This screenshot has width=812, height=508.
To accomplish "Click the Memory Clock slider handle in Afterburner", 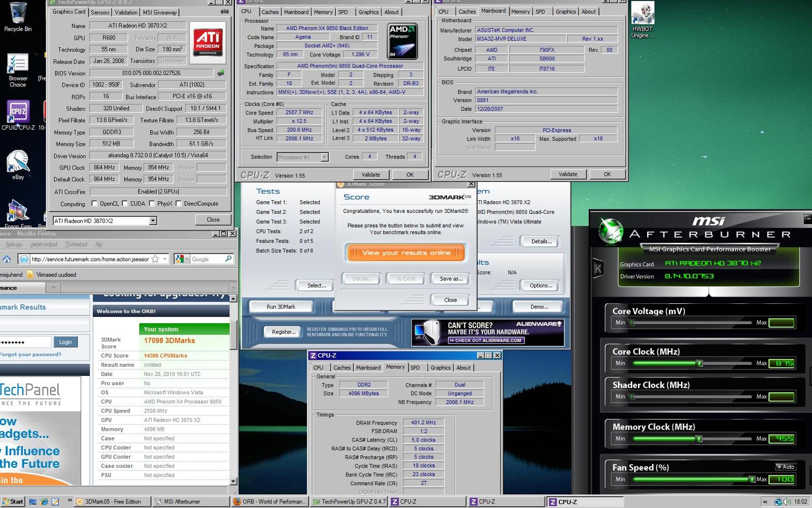I will (x=699, y=438).
